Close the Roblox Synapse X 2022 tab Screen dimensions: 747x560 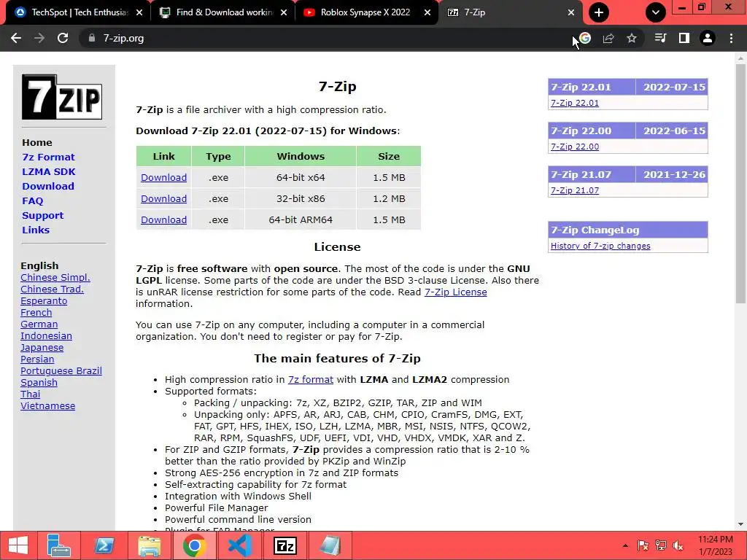click(x=427, y=13)
